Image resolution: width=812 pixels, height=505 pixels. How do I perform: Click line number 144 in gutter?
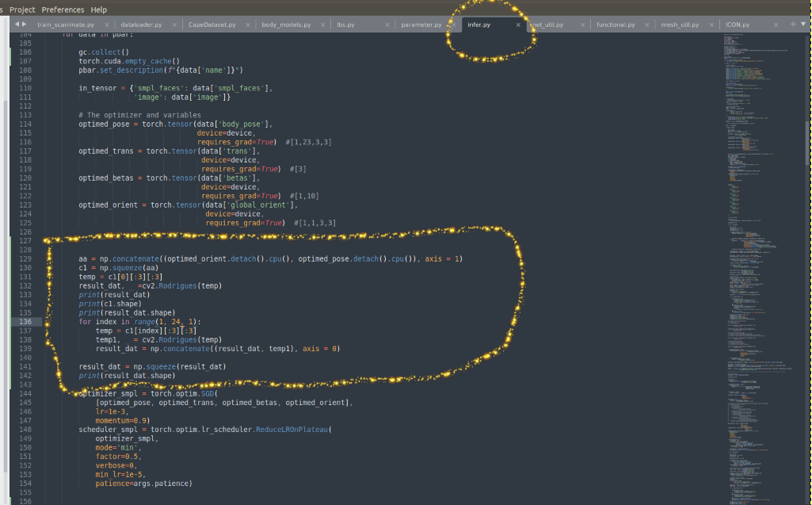pos(25,393)
